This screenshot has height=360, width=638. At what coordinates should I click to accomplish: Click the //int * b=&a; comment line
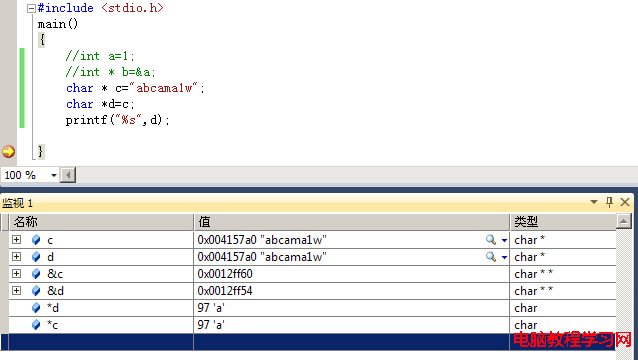110,72
